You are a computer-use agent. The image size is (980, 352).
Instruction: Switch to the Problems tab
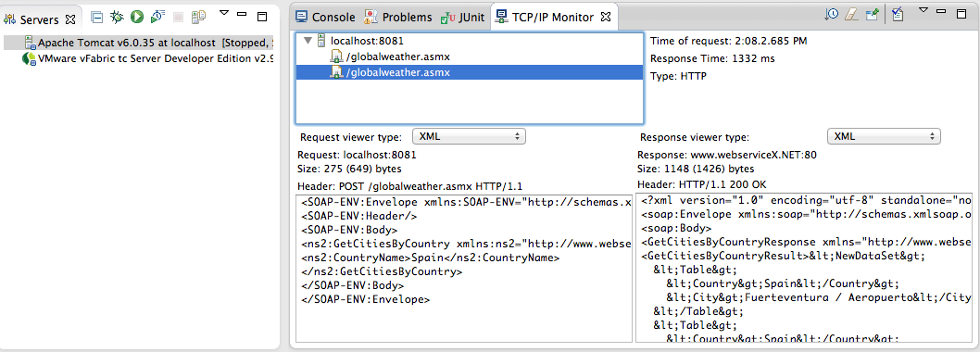point(398,17)
